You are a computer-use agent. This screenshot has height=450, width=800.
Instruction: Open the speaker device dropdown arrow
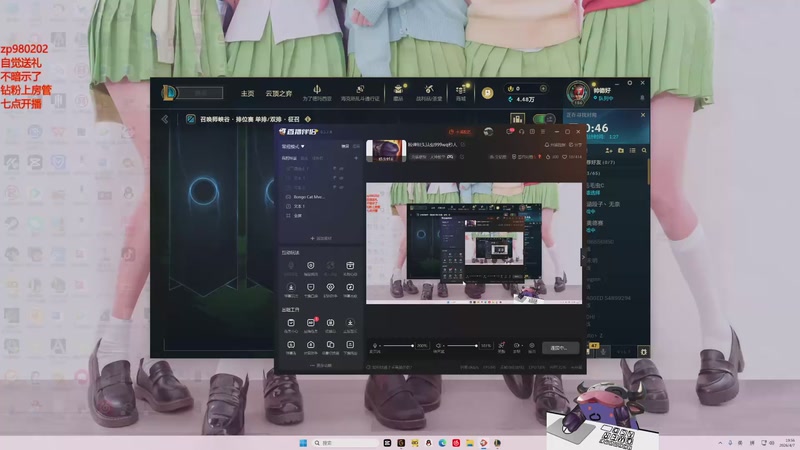pos(443,346)
